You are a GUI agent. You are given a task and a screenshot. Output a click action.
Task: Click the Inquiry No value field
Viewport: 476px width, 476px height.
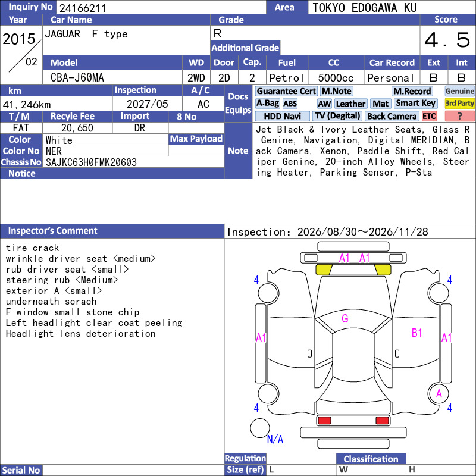click(161, 7)
